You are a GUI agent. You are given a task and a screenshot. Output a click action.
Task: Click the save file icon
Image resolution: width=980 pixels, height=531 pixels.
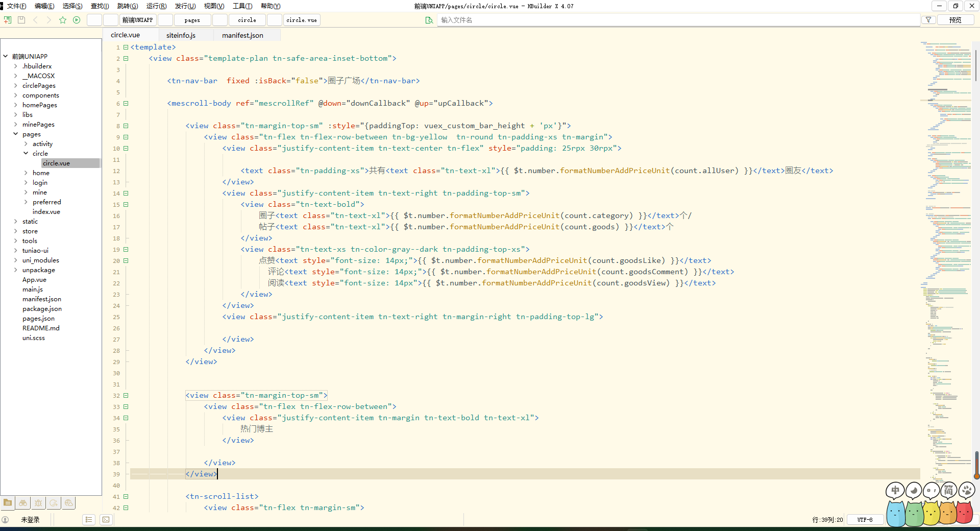coord(21,20)
